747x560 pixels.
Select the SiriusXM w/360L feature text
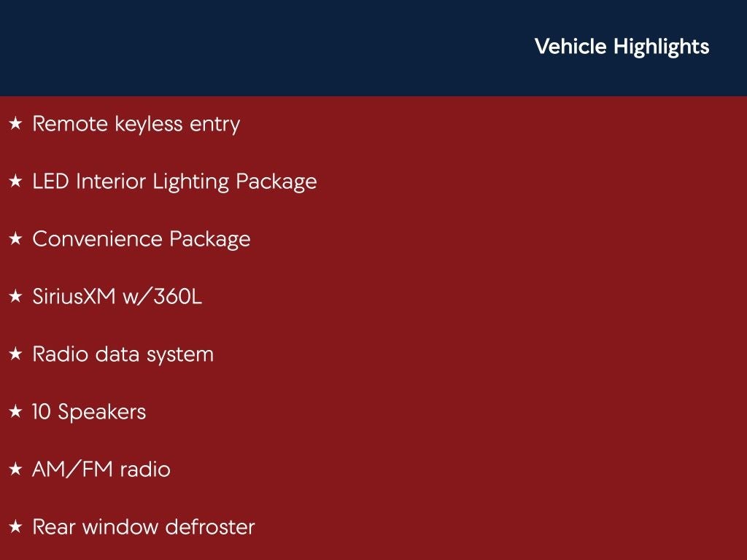click(x=117, y=297)
